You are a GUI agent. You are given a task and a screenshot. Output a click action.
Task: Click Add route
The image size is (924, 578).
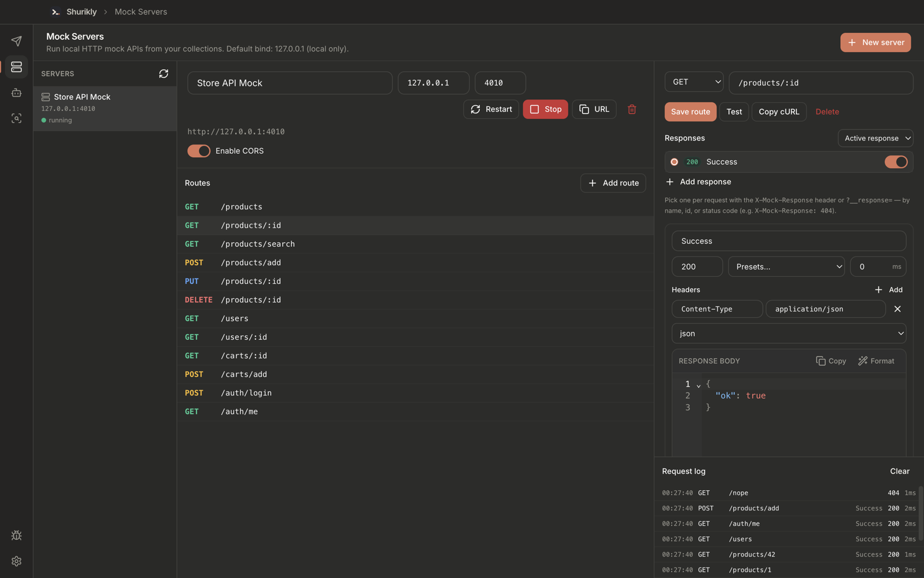pos(613,183)
